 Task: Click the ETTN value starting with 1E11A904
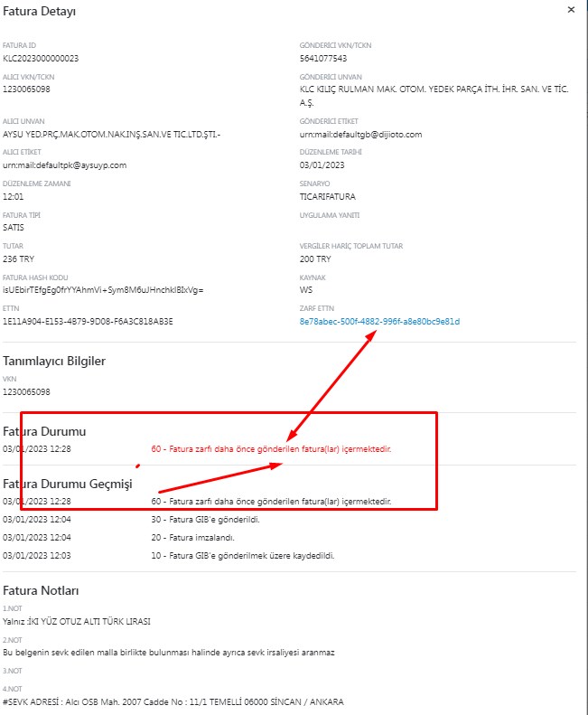pyautogui.click(x=88, y=321)
